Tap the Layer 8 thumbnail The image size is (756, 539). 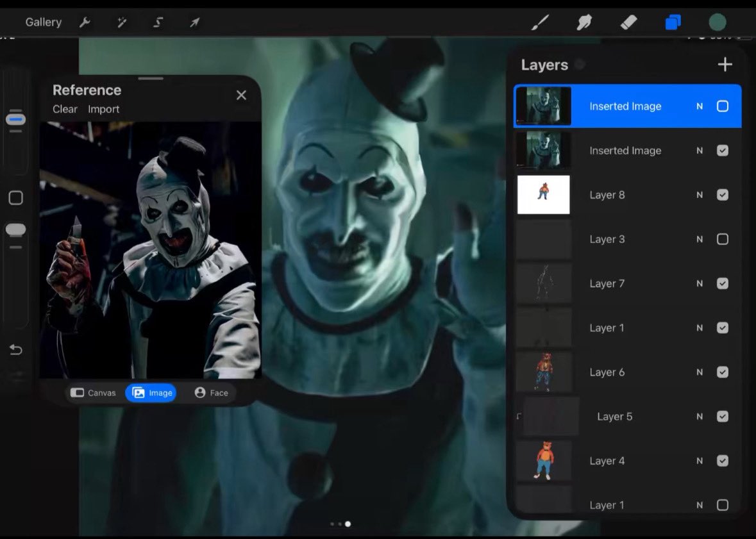click(x=543, y=195)
